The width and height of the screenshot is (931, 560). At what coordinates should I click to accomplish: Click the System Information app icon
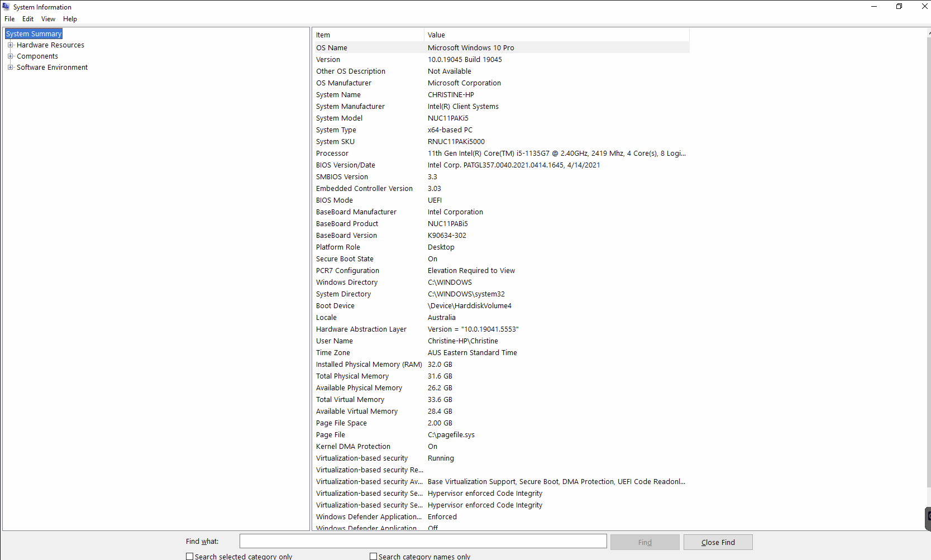pyautogui.click(x=6, y=7)
